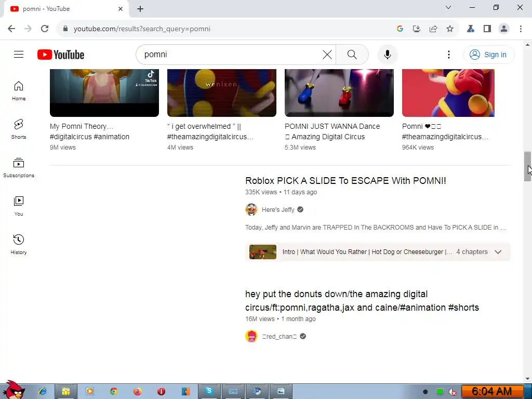The image size is (532, 399).
Task: Reload the YouTube page
Action: (45, 29)
